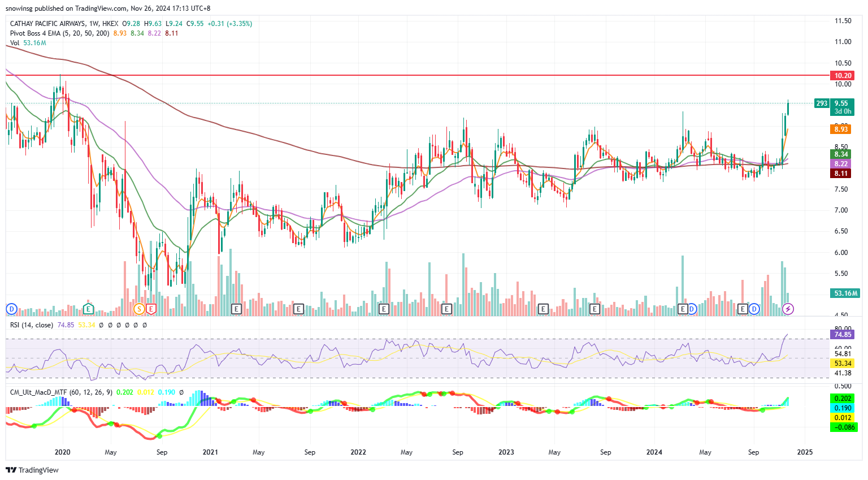Click the TradingView logo at the bottom left
This screenshot has height=480, width=868.
click(32, 470)
